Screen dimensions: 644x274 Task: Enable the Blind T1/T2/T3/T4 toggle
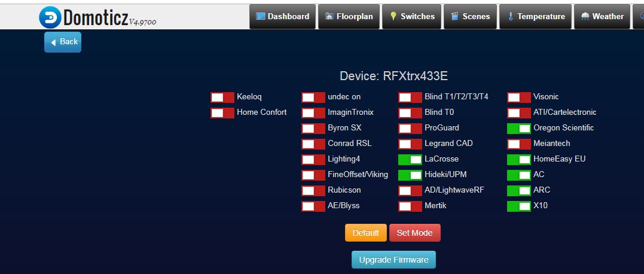(x=410, y=98)
